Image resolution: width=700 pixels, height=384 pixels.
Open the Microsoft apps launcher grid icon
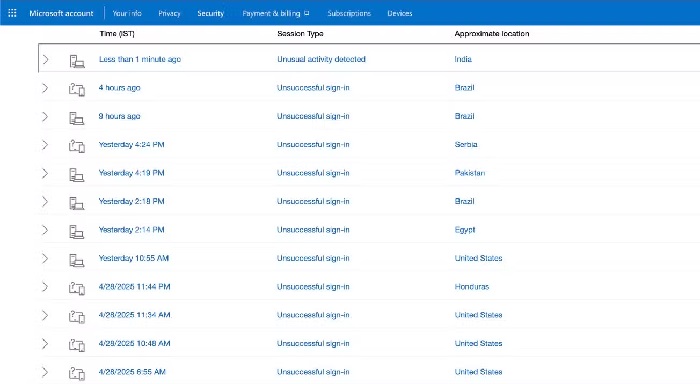point(12,13)
